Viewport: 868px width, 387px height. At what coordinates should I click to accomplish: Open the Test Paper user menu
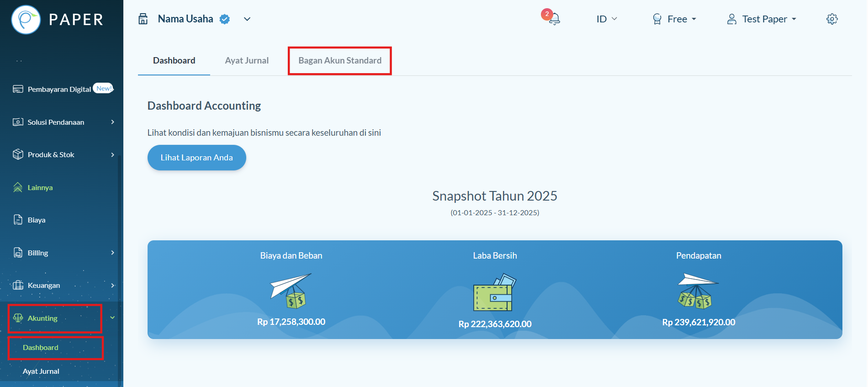pos(762,19)
